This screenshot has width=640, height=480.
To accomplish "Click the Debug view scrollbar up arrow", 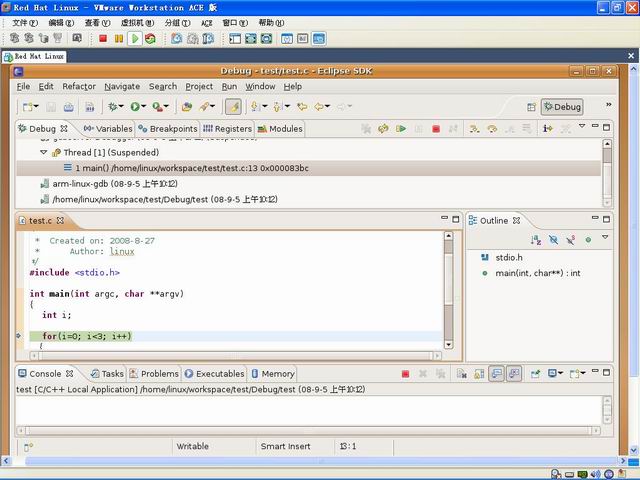I will click(607, 144).
